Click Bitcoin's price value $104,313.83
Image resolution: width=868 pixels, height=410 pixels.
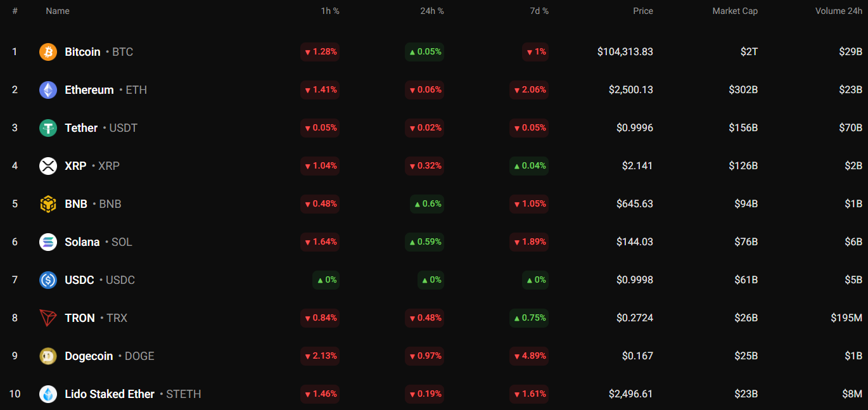pyautogui.click(x=625, y=52)
